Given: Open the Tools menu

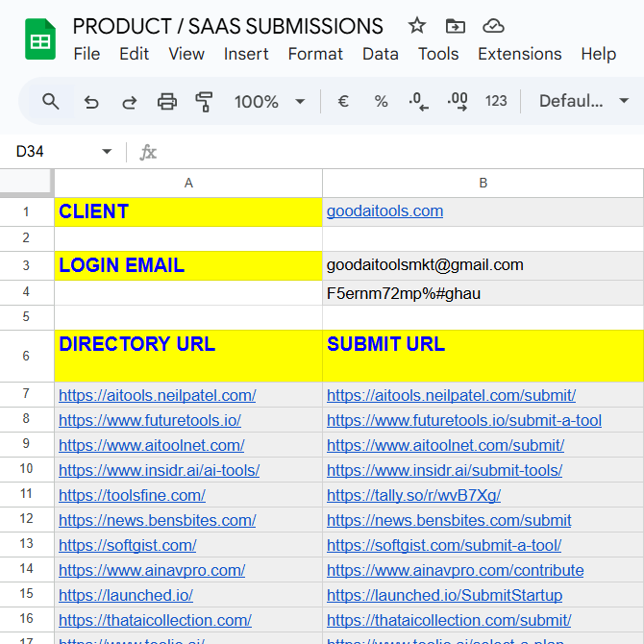Looking at the screenshot, I should click(x=438, y=54).
